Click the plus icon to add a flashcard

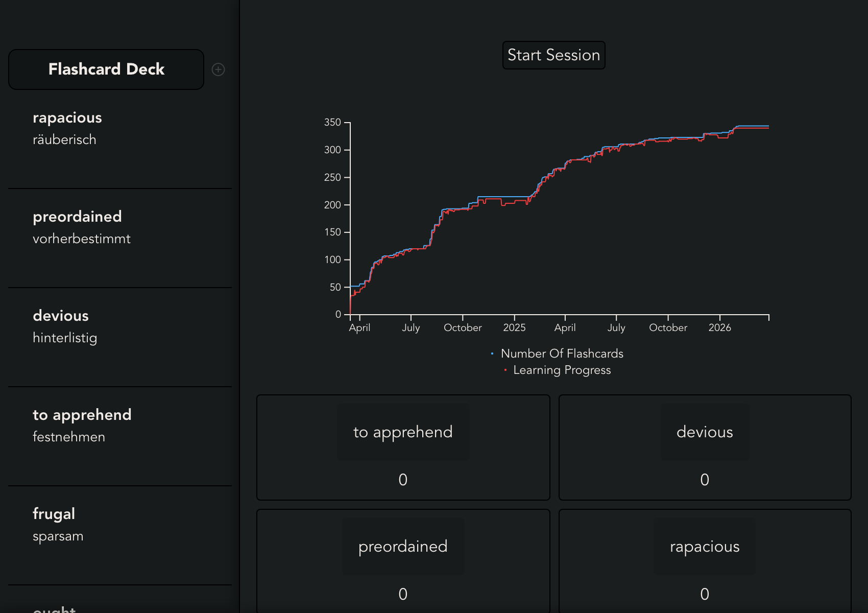[218, 69]
